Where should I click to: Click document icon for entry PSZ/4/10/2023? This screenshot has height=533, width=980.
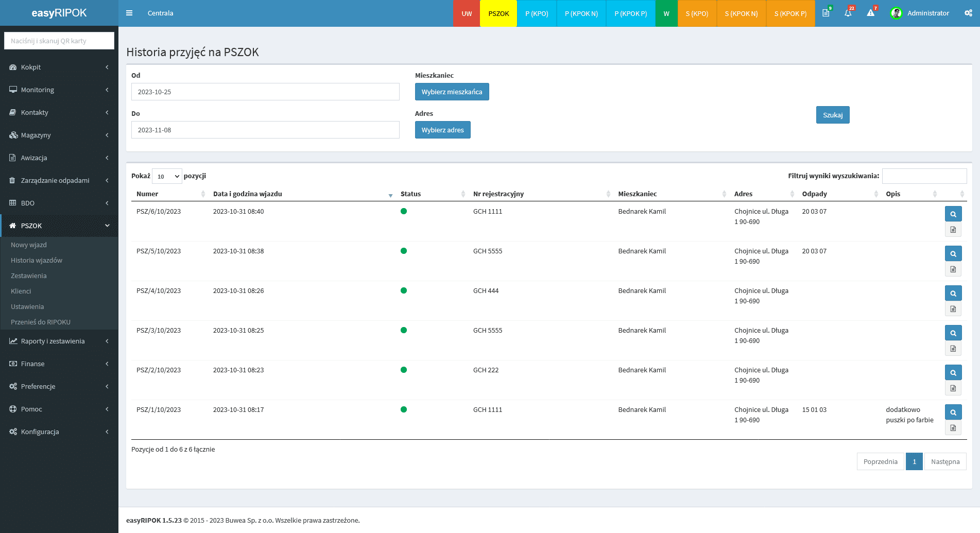coord(953,309)
